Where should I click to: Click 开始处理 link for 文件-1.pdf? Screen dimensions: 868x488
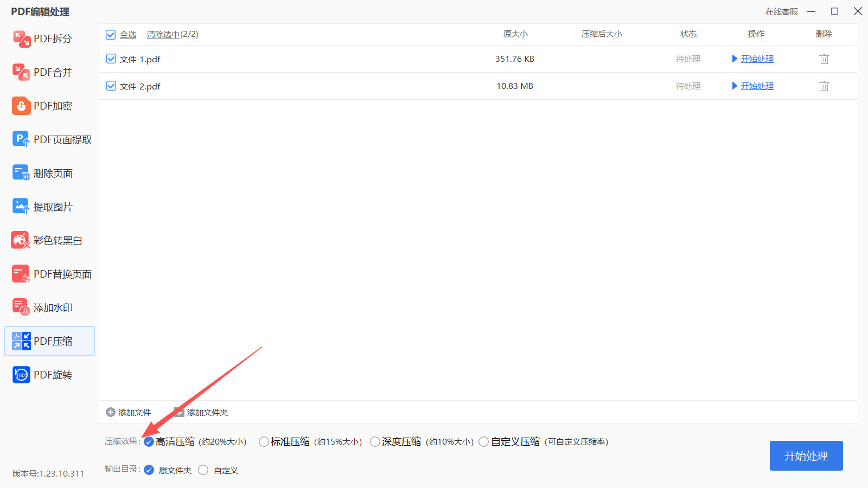pyautogui.click(x=757, y=59)
